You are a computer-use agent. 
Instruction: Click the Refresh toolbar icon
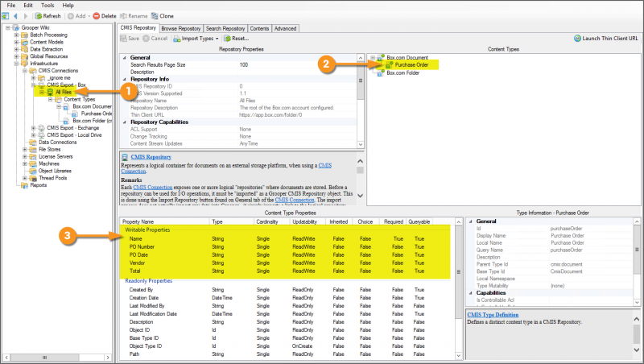pos(38,15)
